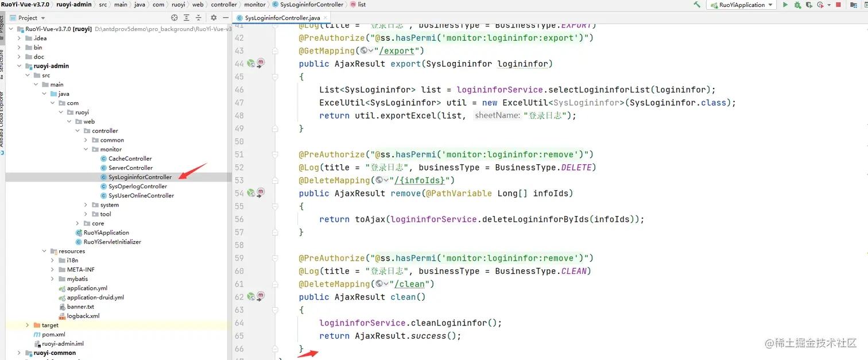This screenshot has width=868, height=360.
Task: Hide the Project panel with the minus icon
Action: click(224, 18)
